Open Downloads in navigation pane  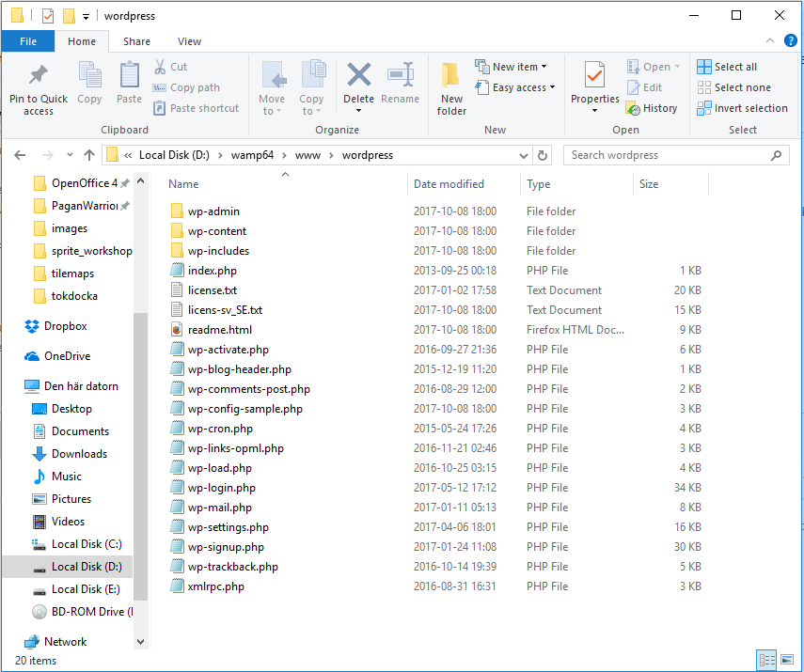click(70, 454)
